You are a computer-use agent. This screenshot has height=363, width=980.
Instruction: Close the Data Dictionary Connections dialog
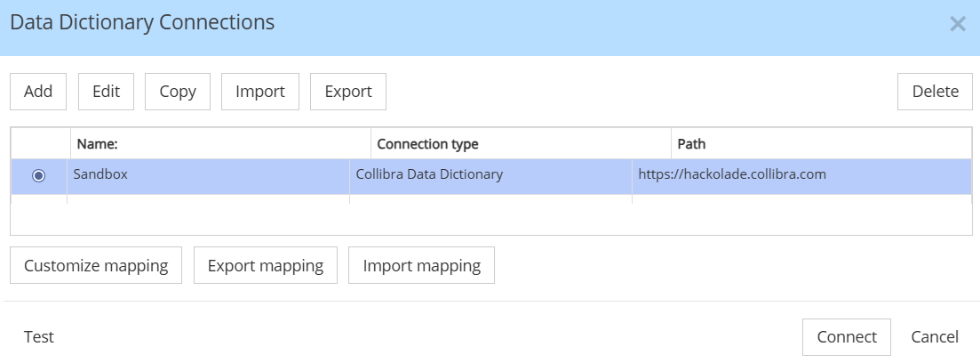coord(957,24)
